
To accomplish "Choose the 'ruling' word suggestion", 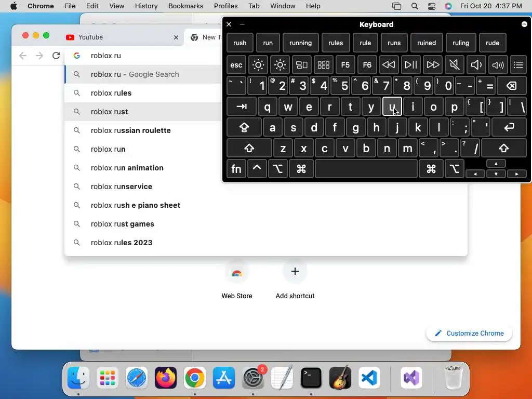I will [x=461, y=43].
